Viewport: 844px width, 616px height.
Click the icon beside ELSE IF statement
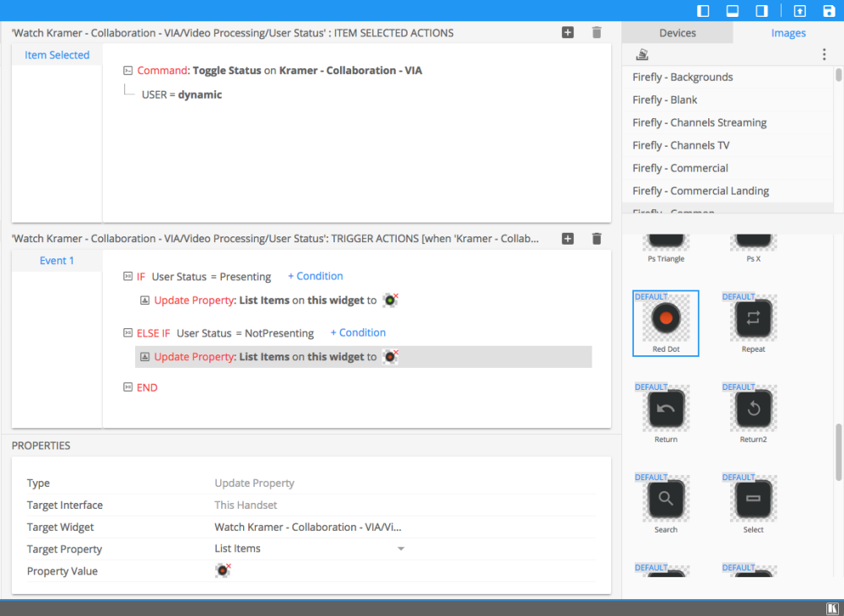[x=127, y=333]
